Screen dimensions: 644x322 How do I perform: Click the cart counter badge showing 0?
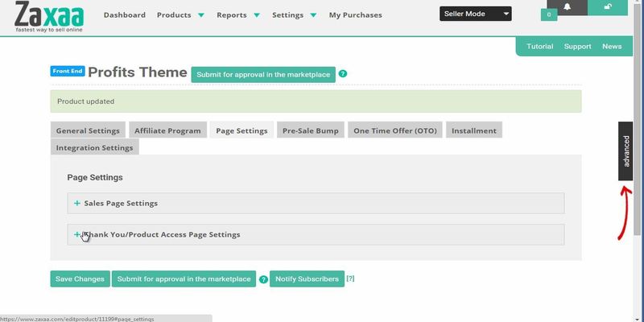click(550, 14)
